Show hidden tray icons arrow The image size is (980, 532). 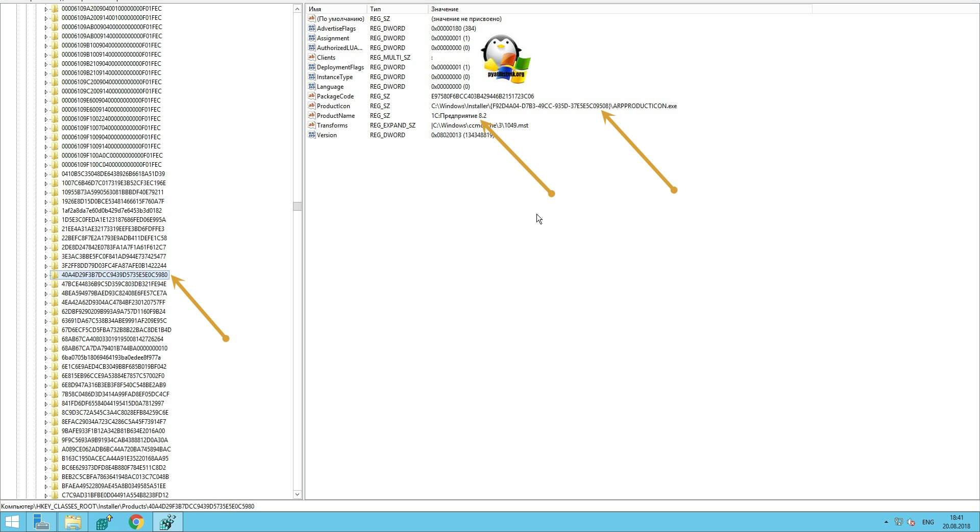click(886, 522)
